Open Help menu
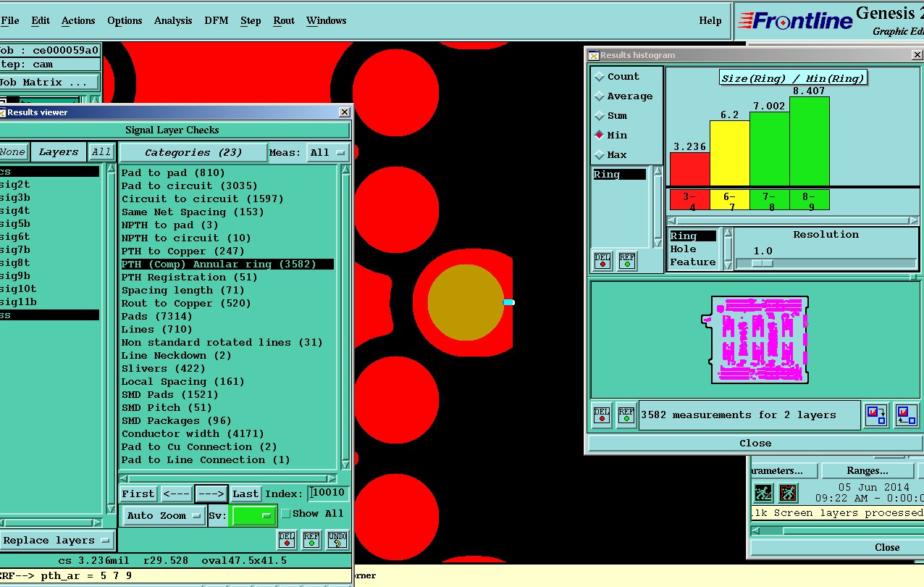Image resolution: width=924 pixels, height=587 pixels. tap(710, 20)
